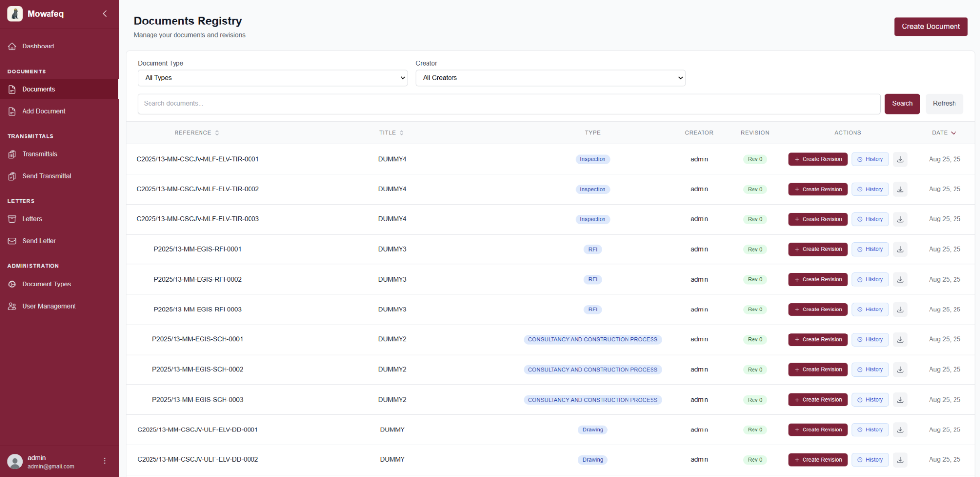Click the Transmittals icon in sidebar

point(12,154)
